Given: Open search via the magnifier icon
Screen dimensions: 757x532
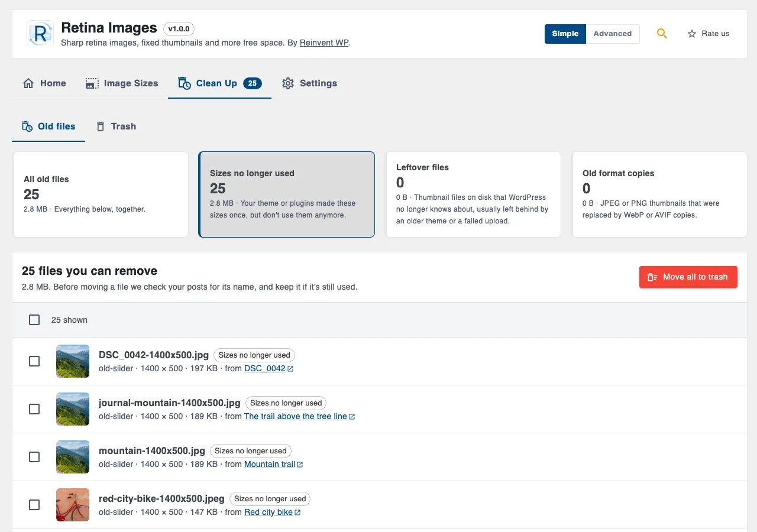Looking at the screenshot, I should pos(662,34).
